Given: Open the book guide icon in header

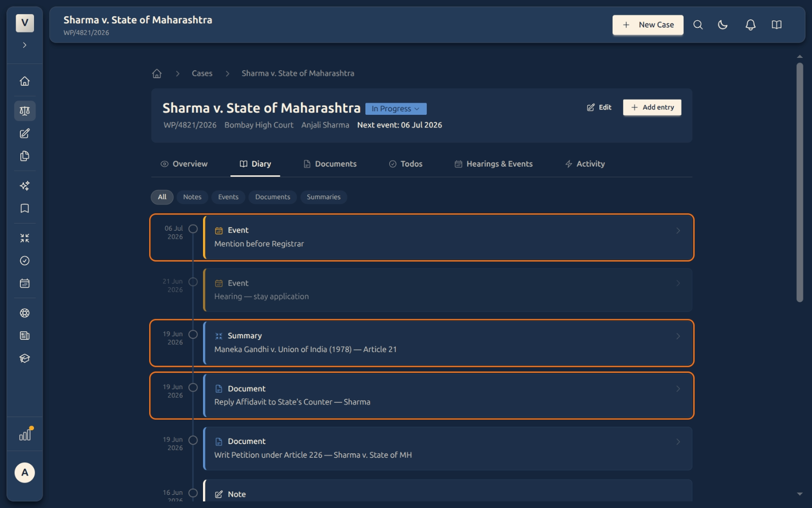Looking at the screenshot, I should tap(776, 25).
